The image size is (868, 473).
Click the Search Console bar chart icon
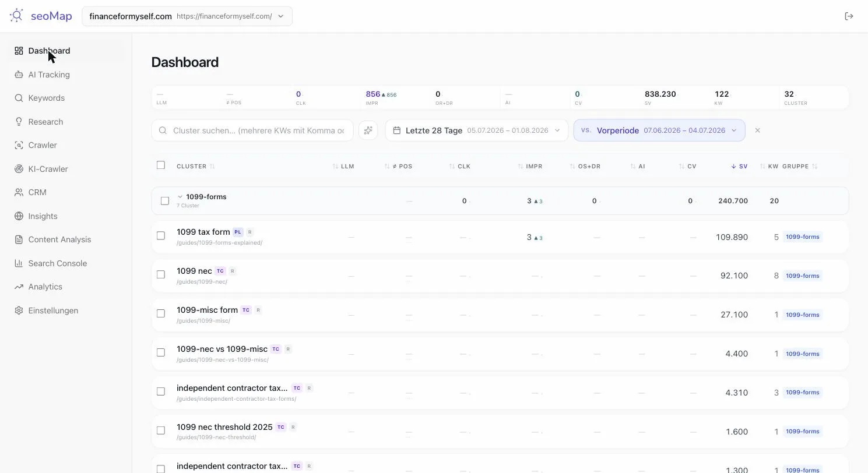click(x=19, y=263)
